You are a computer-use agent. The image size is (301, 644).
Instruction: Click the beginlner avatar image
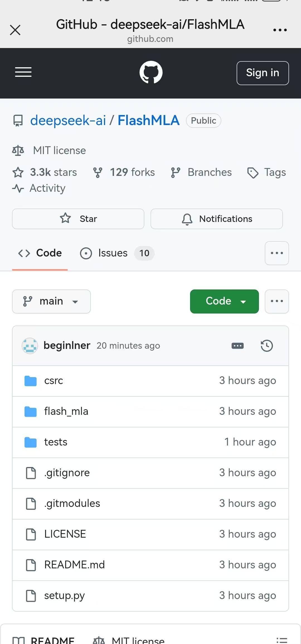(x=30, y=346)
